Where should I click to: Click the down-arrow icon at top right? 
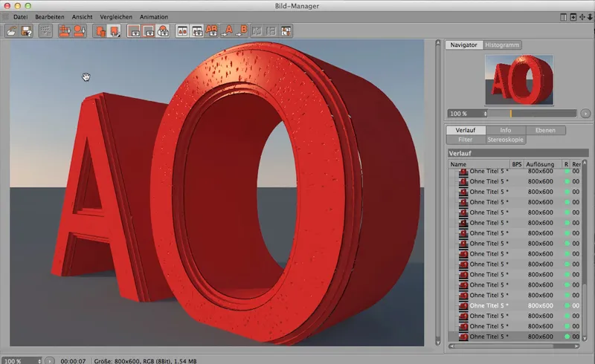(x=590, y=17)
